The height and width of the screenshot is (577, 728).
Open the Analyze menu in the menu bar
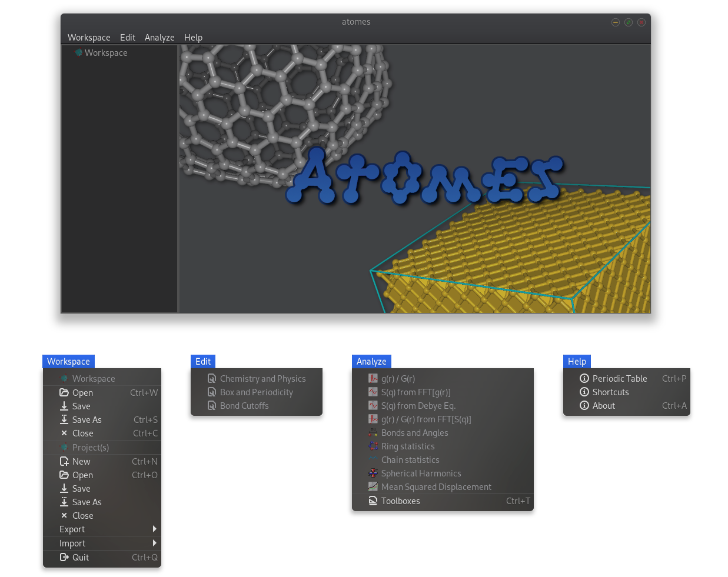pyautogui.click(x=159, y=37)
